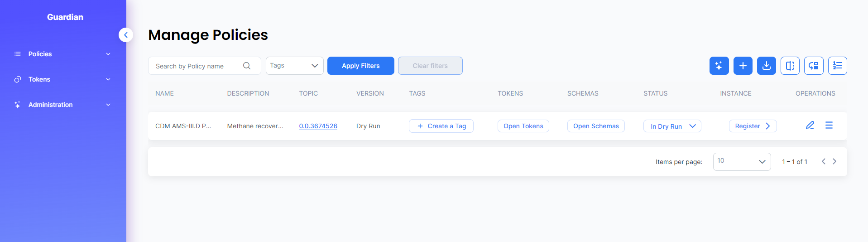Open the In Dry Run status dropdown
Viewport: 868px width, 242px height.
click(x=672, y=126)
